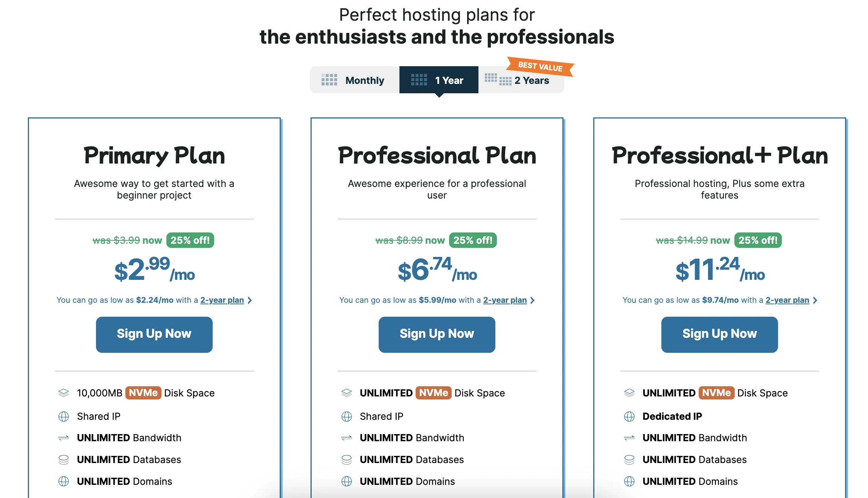Click the database icon in Professional+ Plan
This screenshot has width=868, height=498.
pos(629,460)
